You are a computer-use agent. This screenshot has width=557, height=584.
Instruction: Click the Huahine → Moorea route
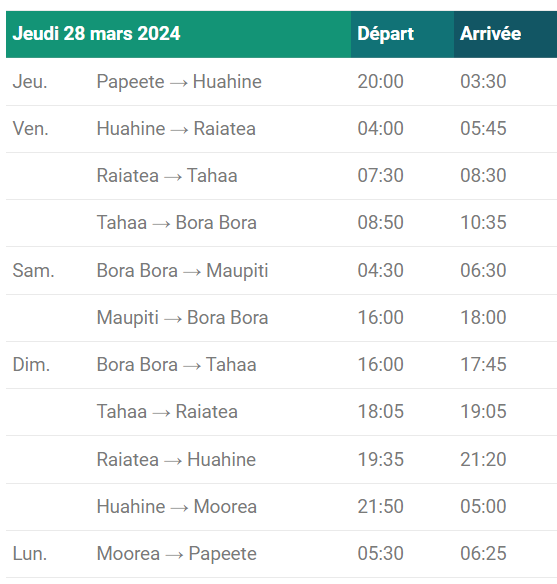click(177, 507)
